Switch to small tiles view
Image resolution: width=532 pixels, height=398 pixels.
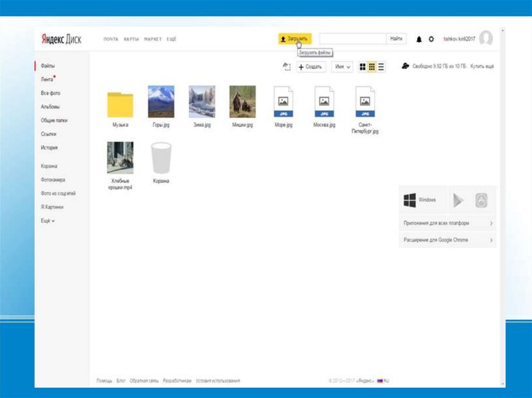[x=372, y=67]
